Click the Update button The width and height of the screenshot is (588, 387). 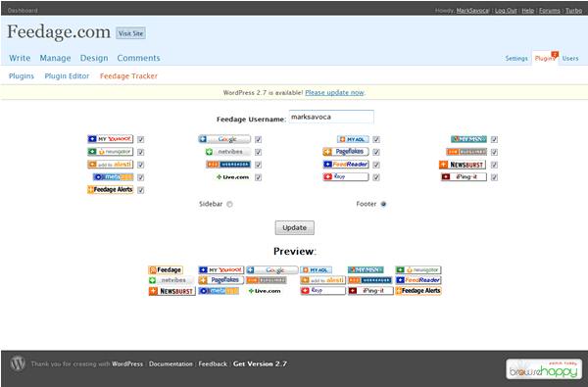click(x=294, y=227)
